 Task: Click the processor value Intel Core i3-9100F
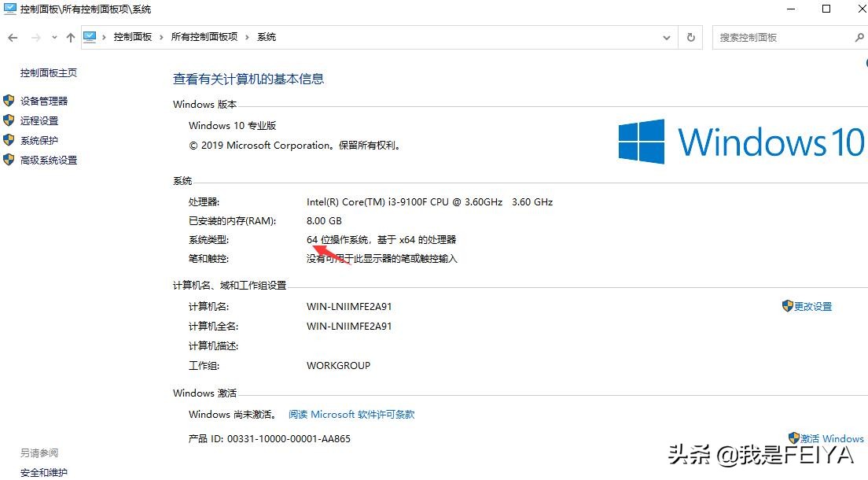[x=429, y=202]
